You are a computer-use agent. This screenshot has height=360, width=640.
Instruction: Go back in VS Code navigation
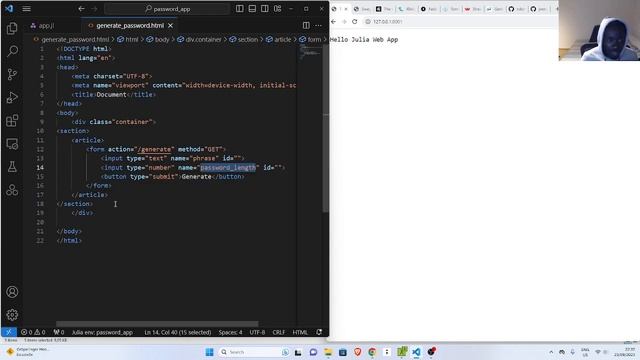(x=81, y=9)
